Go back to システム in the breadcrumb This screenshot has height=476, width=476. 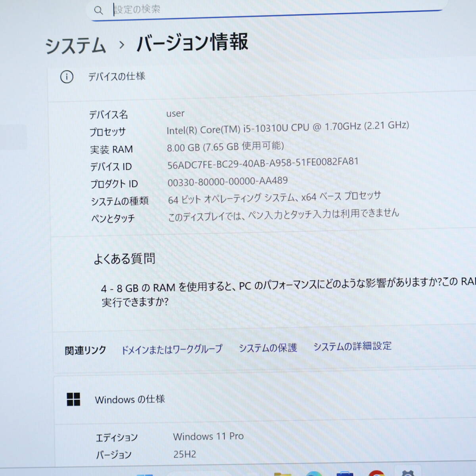pyautogui.click(x=75, y=46)
